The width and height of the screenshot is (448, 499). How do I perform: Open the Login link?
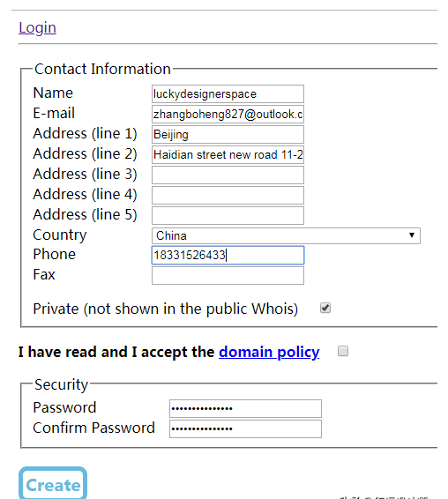[37, 27]
